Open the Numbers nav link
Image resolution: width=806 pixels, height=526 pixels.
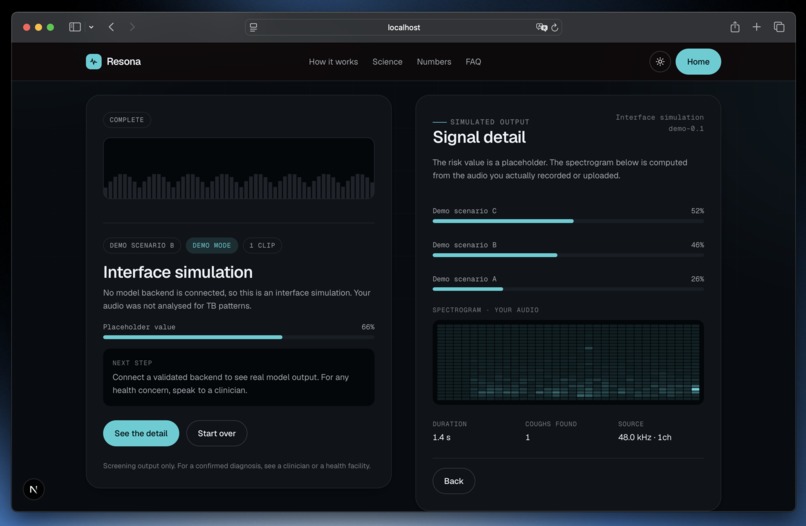pyautogui.click(x=434, y=62)
